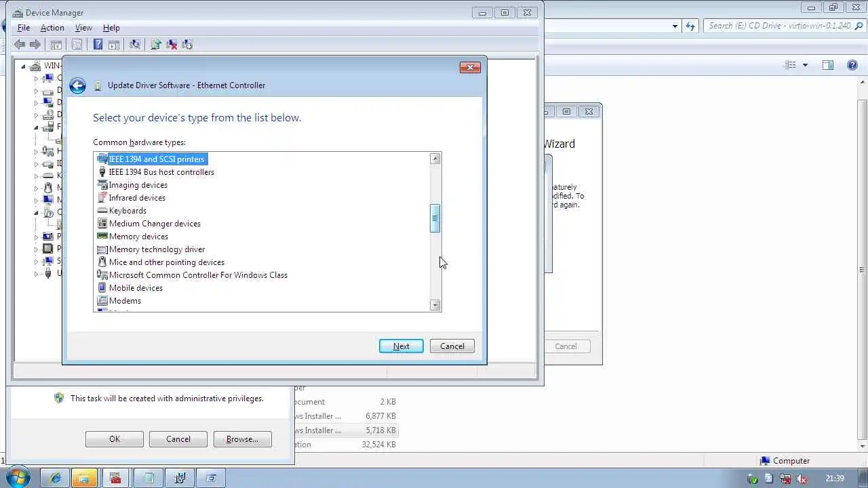Click the '32,524 KB' file size cell
The width and height of the screenshot is (868, 488).
click(379, 445)
